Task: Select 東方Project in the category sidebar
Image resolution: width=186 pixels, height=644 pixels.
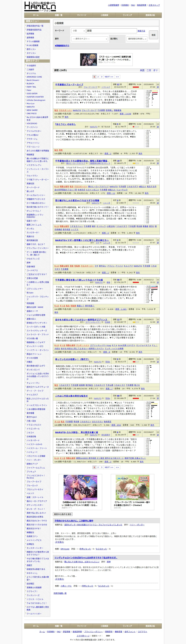Action: pos(32,417)
